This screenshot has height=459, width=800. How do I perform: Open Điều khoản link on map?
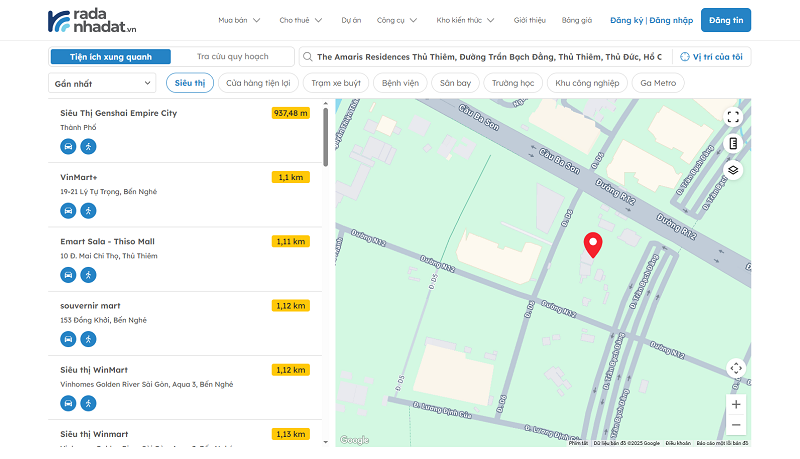click(678, 443)
